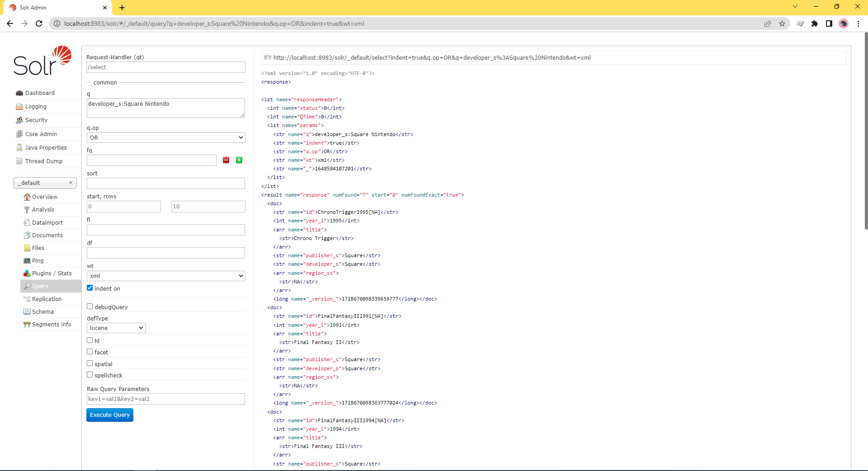Enable the facet checkbox
This screenshot has width=868, height=471.
(90, 352)
